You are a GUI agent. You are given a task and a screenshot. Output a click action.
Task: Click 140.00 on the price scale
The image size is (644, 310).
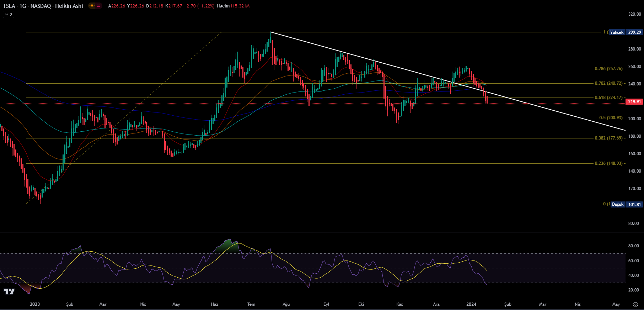[634, 171]
